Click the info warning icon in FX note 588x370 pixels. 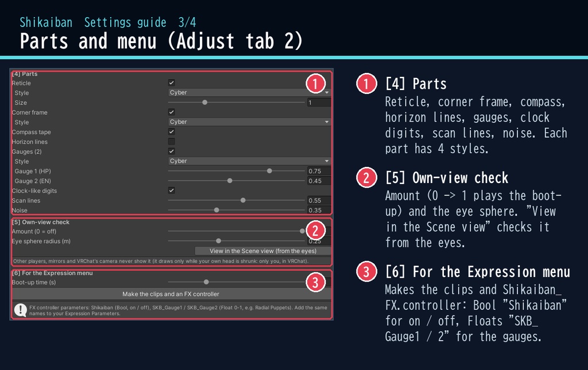tap(20, 310)
